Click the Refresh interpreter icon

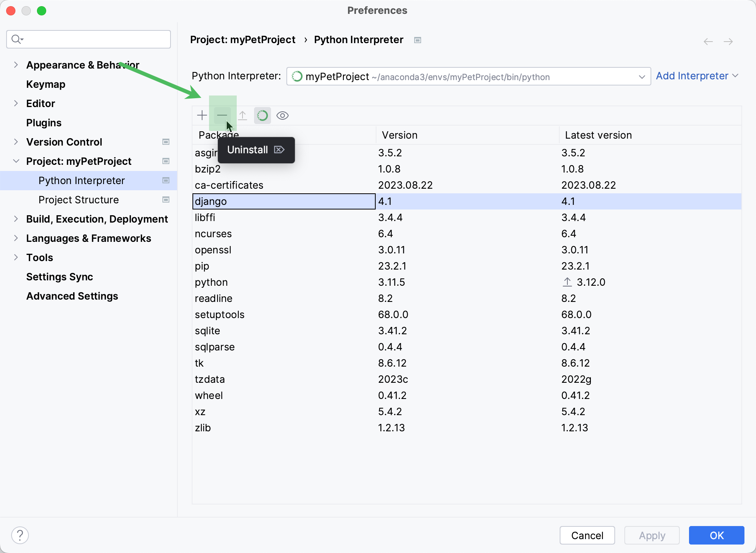(x=263, y=115)
